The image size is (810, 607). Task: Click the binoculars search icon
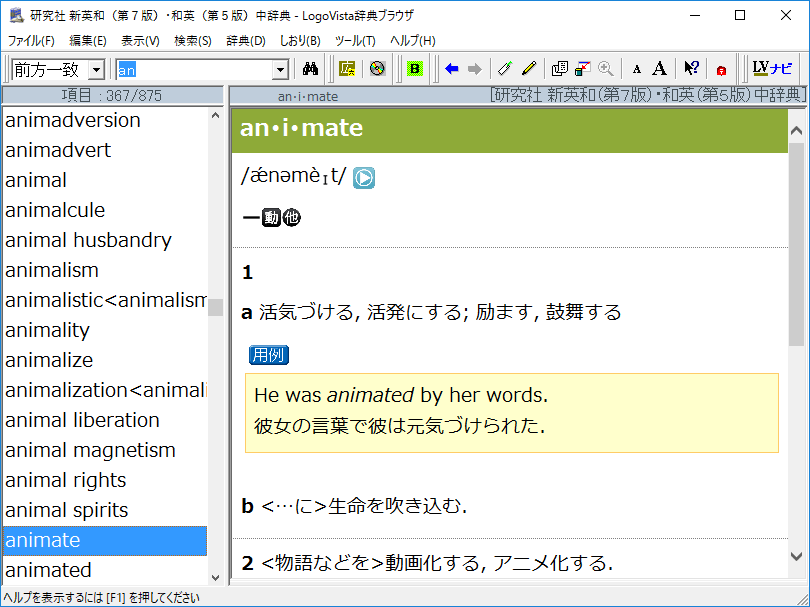coord(310,69)
